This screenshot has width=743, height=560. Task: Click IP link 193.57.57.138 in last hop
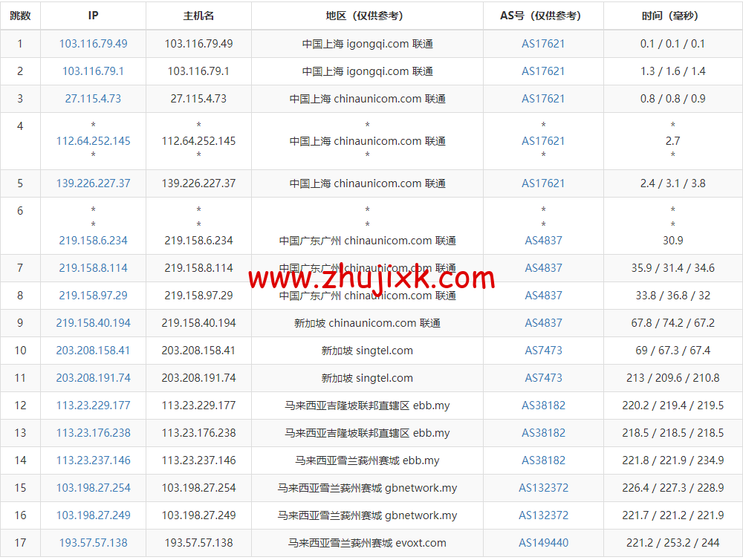[x=92, y=543]
